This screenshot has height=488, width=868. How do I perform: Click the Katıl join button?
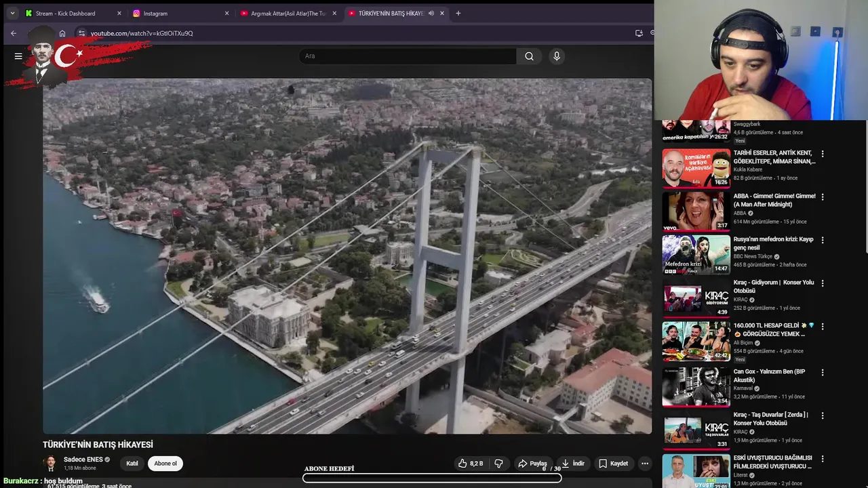coord(132,464)
